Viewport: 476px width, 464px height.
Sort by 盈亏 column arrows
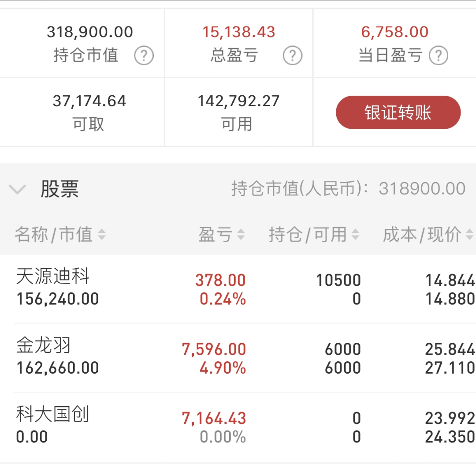(x=241, y=235)
